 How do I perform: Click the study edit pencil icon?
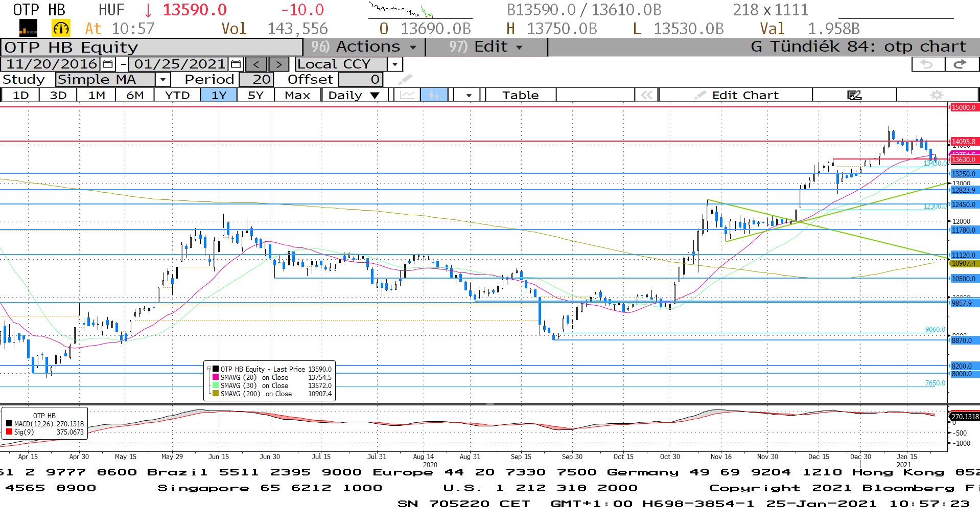point(405,79)
